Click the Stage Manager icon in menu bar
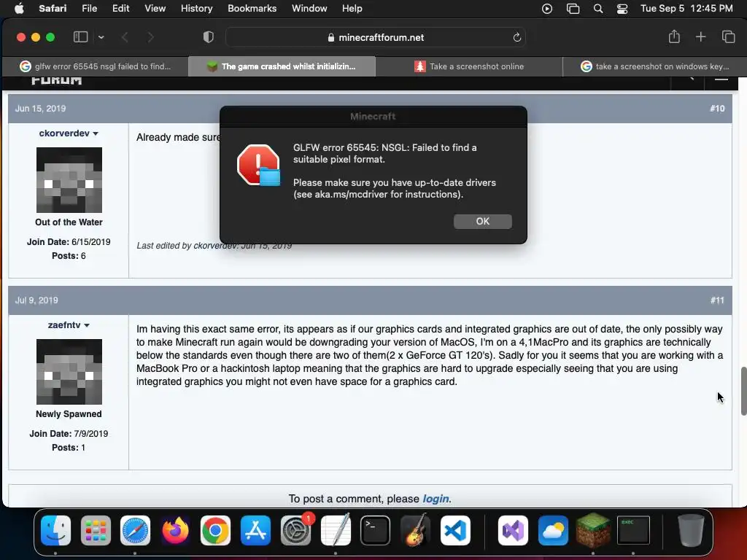The image size is (747, 560). [x=573, y=9]
